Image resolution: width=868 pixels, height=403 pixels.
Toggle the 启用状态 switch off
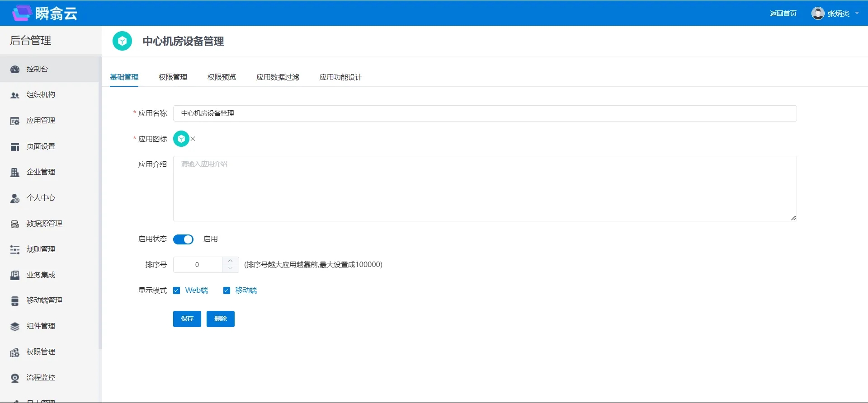[183, 239]
